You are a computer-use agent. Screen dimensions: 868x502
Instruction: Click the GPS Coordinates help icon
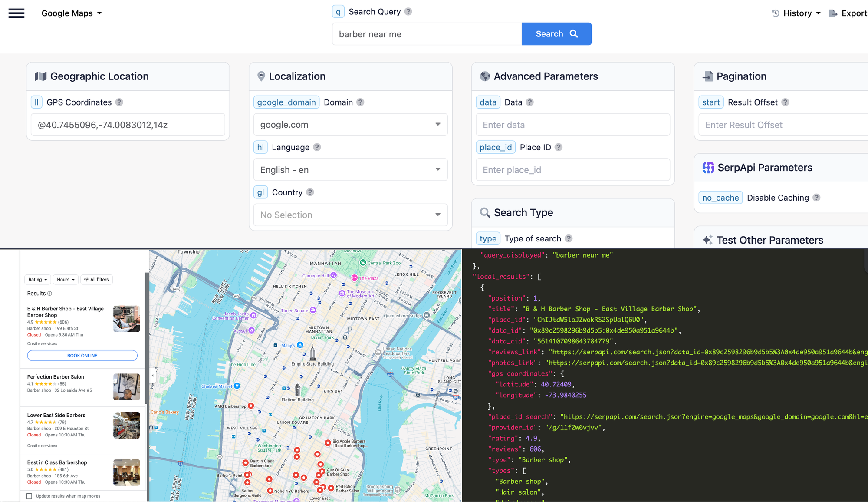[x=119, y=102]
